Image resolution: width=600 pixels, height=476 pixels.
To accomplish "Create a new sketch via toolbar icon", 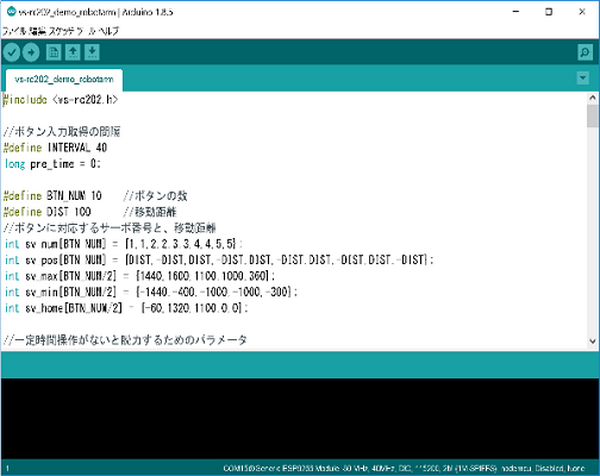I will click(x=56, y=52).
